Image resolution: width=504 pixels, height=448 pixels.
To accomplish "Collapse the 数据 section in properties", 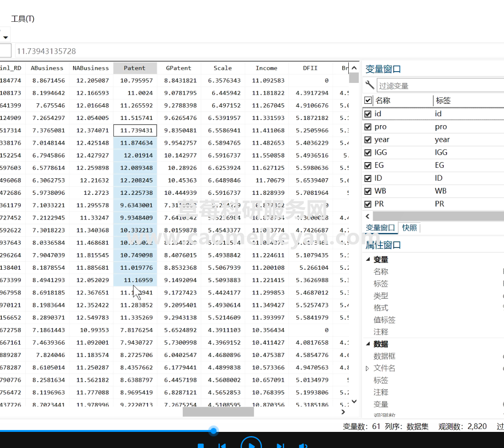I will point(368,344).
